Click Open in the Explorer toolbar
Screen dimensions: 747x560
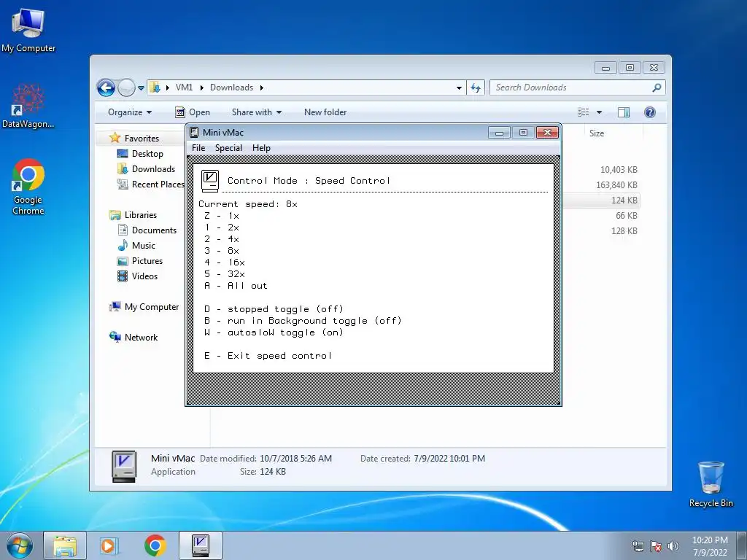pyautogui.click(x=193, y=112)
